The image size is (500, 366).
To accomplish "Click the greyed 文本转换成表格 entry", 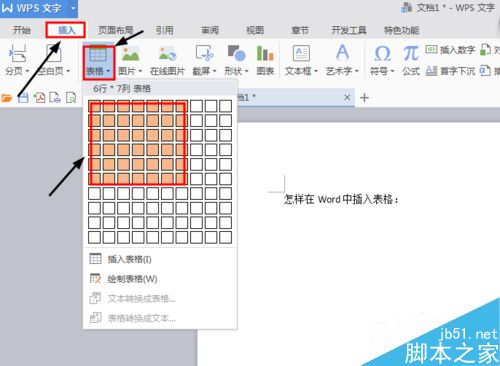I will pos(160,298).
